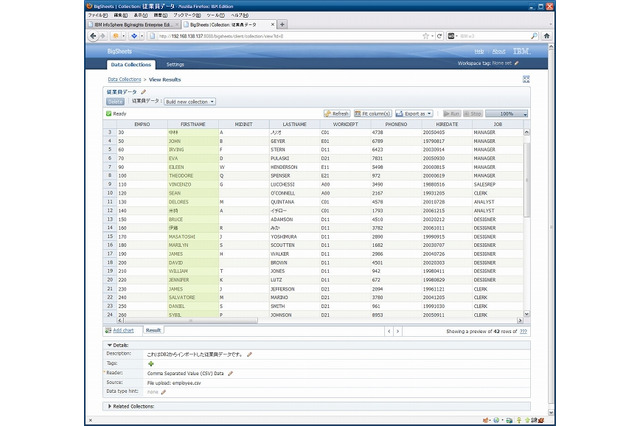Image resolution: width=640 pixels, height=426 pixels.
Task: Open the ヘルプ menu
Action: [x=240, y=15]
